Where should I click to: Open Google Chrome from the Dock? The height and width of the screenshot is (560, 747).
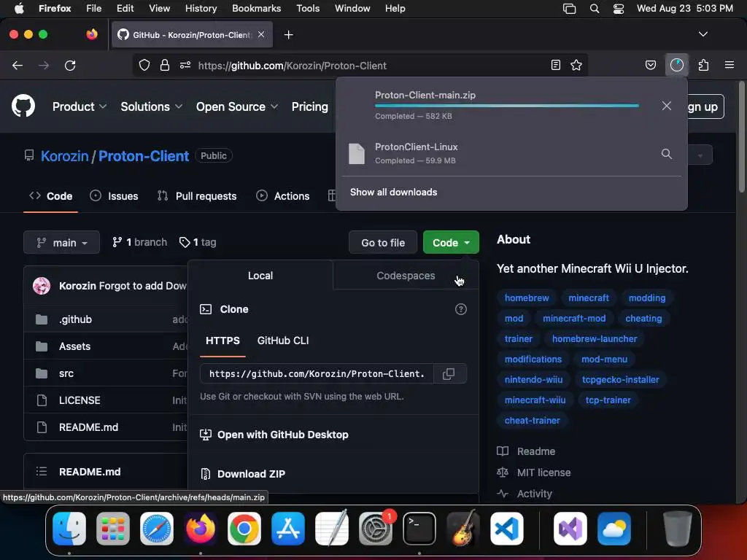244,528
